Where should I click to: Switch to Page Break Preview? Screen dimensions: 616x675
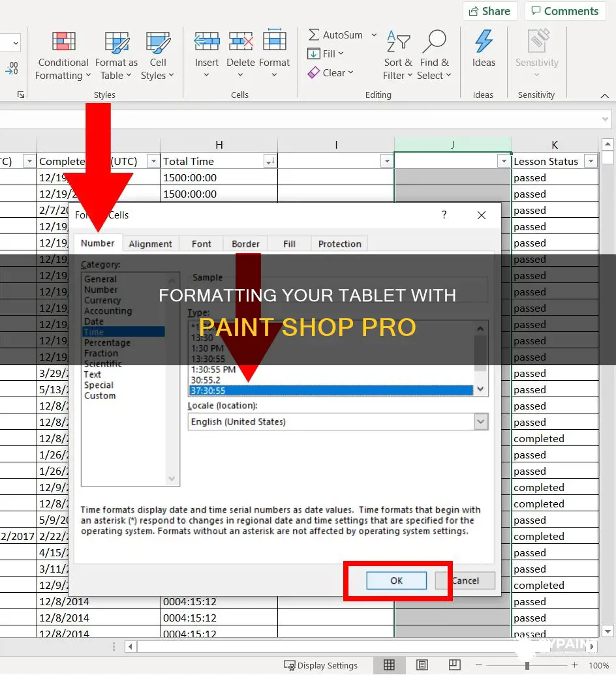(454, 665)
